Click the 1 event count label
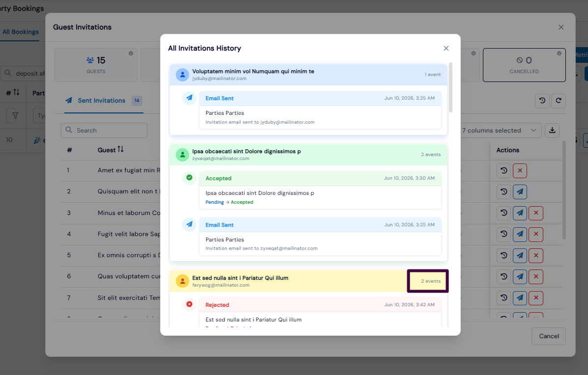The width and height of the screenshot is (588, 375). click(433, 75)
